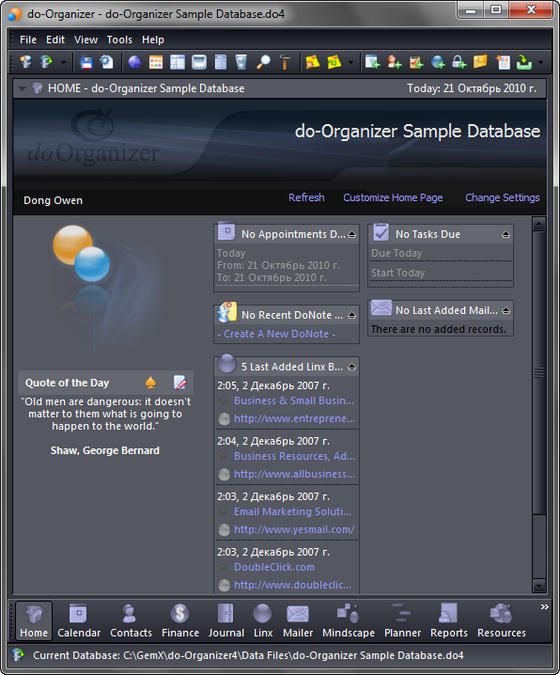Click the magnifying glass search toolbar icon
The image size is (560, 675).
(263, 62)
